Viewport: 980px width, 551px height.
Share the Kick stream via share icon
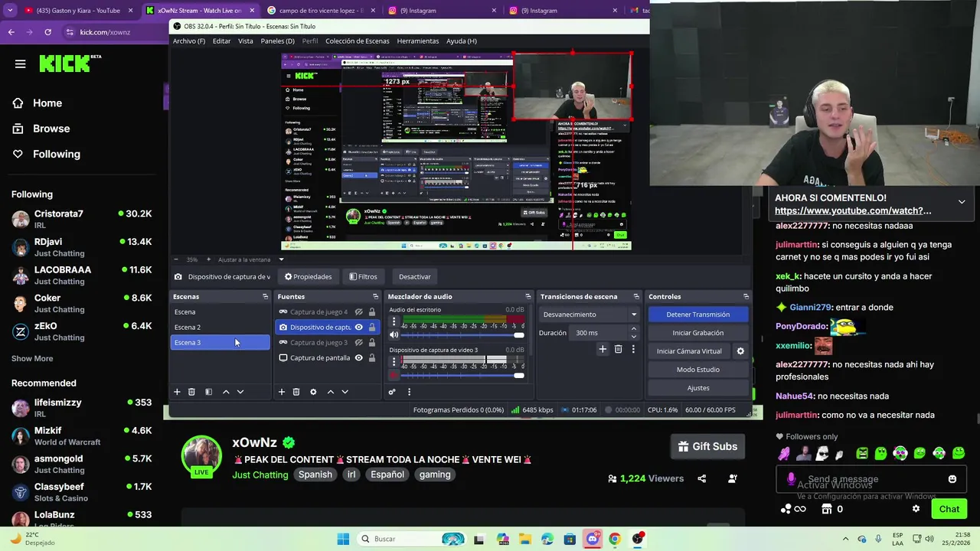tap(702, 478)
